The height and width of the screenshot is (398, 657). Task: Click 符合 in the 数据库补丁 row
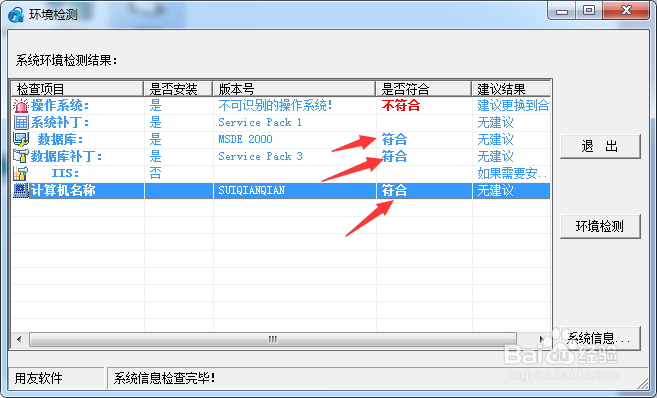click(394, 156)
